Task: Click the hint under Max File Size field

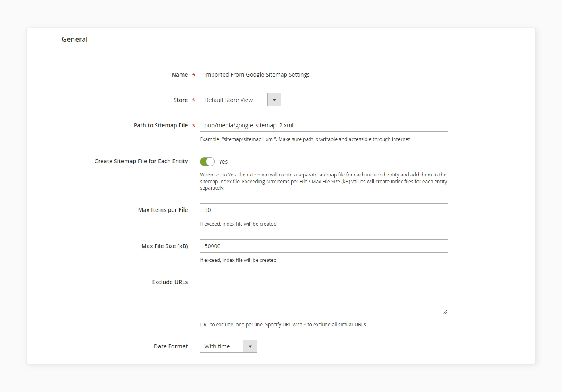Action: point(238,260)
